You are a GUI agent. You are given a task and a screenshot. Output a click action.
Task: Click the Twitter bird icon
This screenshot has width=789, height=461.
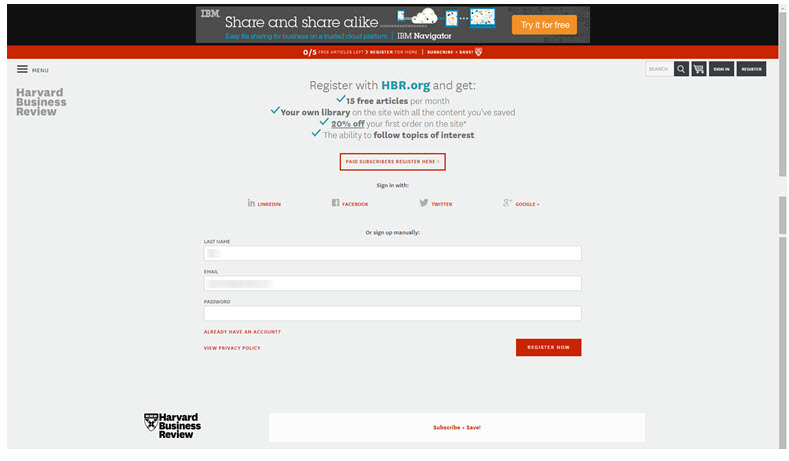click(x=424, y=203)
